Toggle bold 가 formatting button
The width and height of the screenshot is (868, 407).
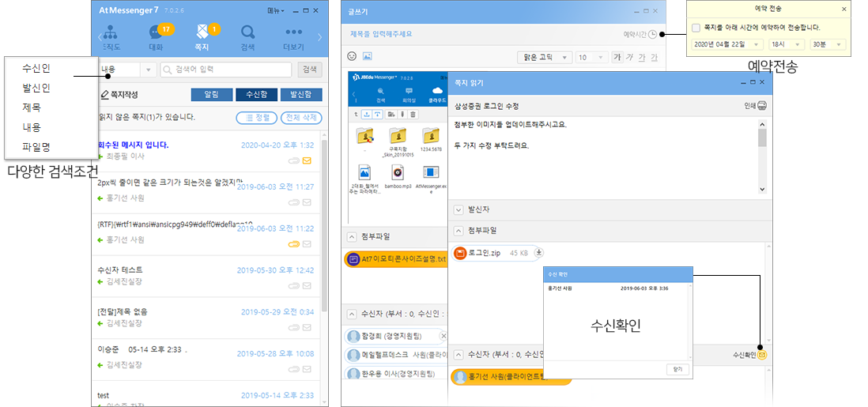point(617,57)
